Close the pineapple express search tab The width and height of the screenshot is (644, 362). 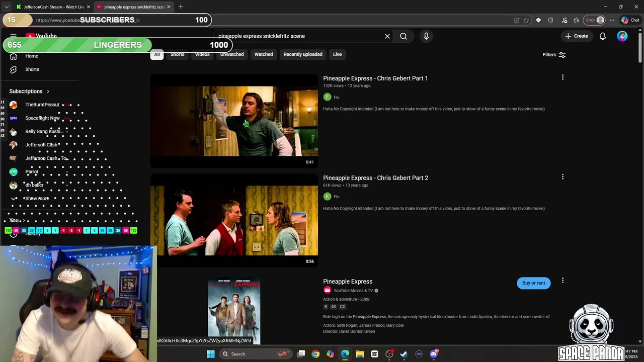pos(169,7)
